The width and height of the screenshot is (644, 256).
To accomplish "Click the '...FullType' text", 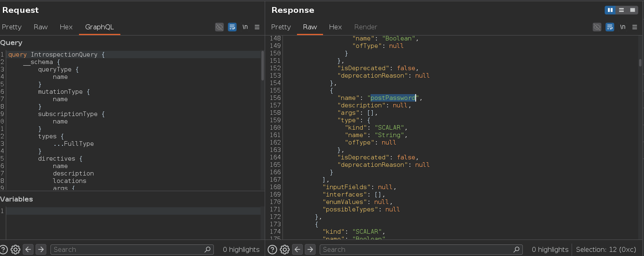I will pos(74,144).
